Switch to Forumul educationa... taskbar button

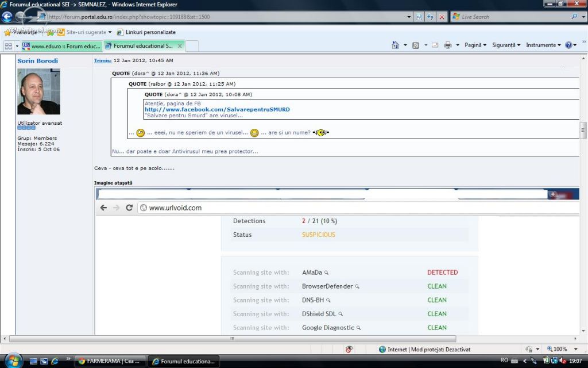[x=184, y=361]
